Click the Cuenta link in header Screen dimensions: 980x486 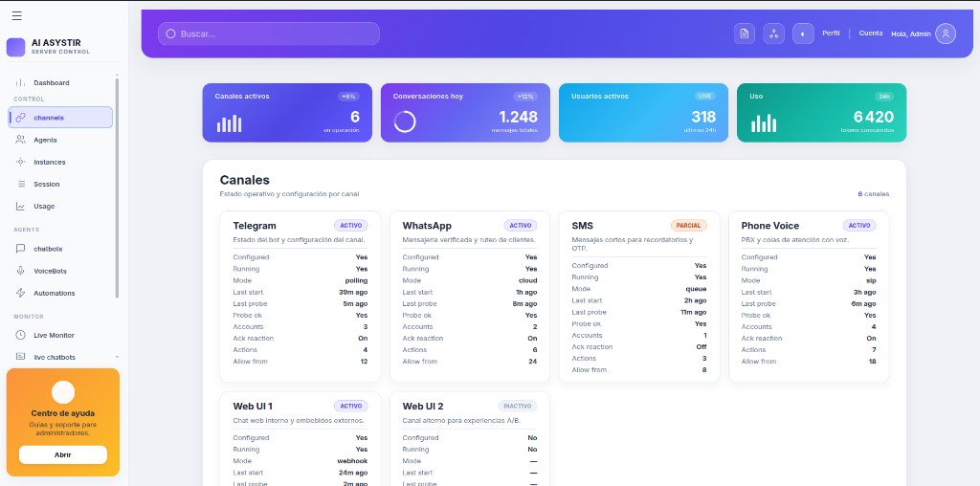pyautogui.click(x=871, y=33)
